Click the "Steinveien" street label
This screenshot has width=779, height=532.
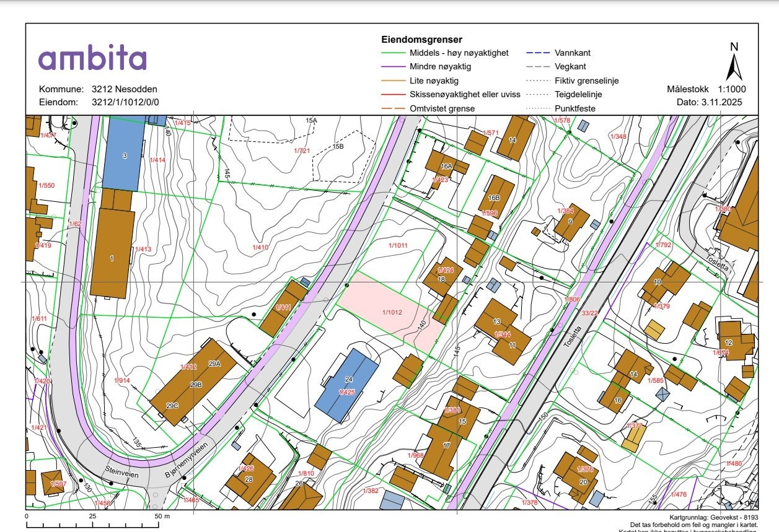(x=122, y=473)
